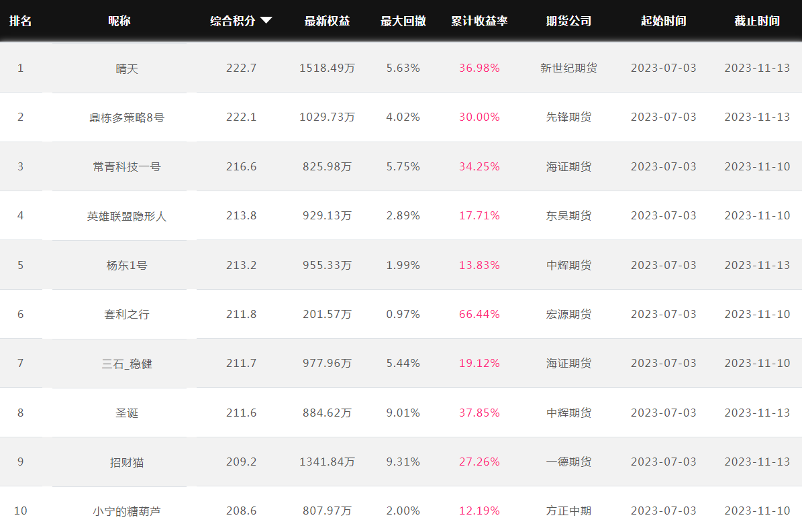Select the drawdown value 9.01%
The image size is (802, 532).
403,413
